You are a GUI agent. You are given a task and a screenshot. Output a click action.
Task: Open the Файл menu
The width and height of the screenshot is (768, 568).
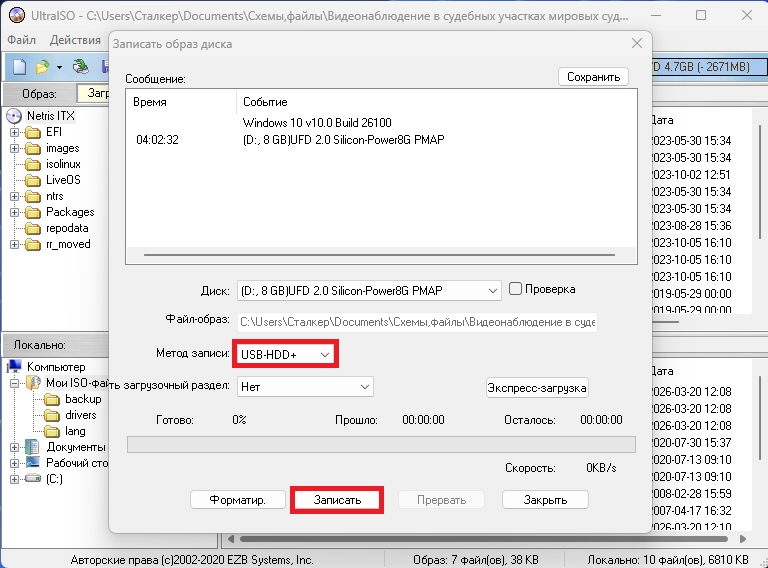(22, 40)
